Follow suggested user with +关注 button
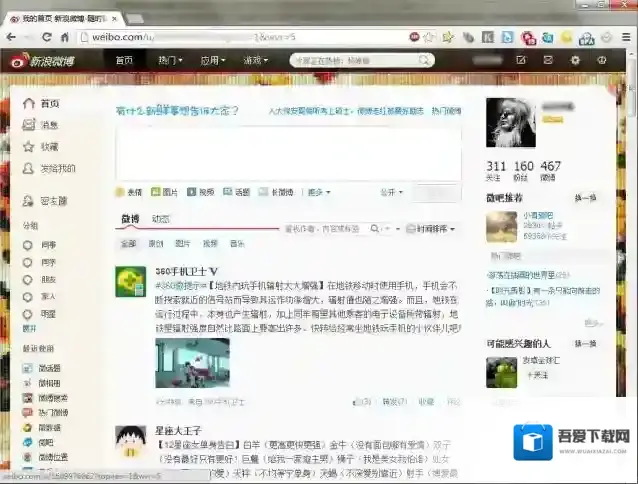Screen dimensions: 638x484 (537, 375)
